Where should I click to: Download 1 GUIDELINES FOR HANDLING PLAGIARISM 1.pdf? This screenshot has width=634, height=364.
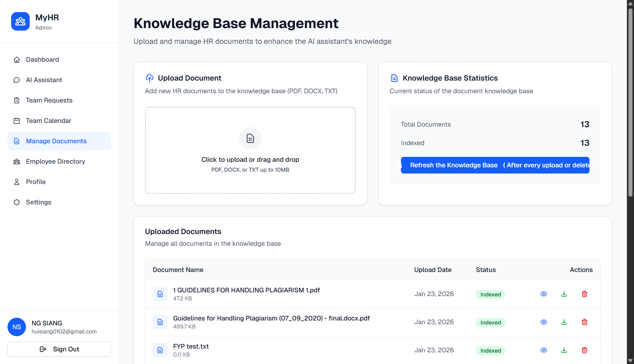click(564, 294)
